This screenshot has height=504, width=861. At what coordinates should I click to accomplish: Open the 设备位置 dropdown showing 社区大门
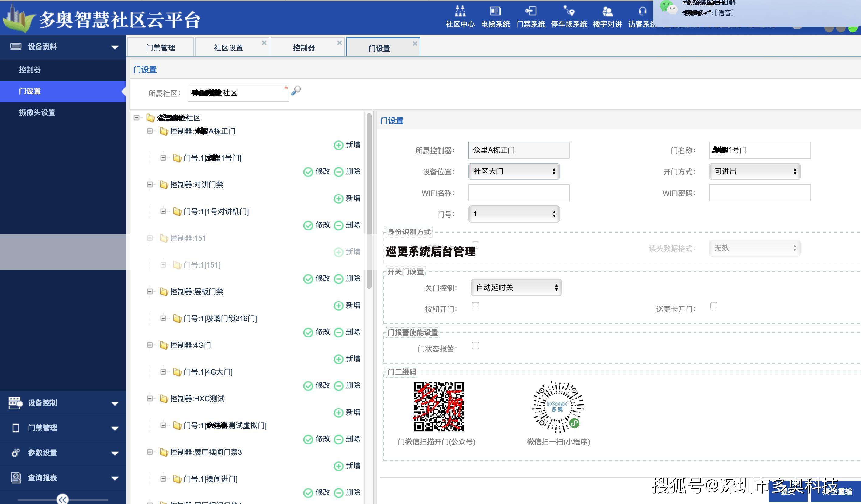pos(514,171)
